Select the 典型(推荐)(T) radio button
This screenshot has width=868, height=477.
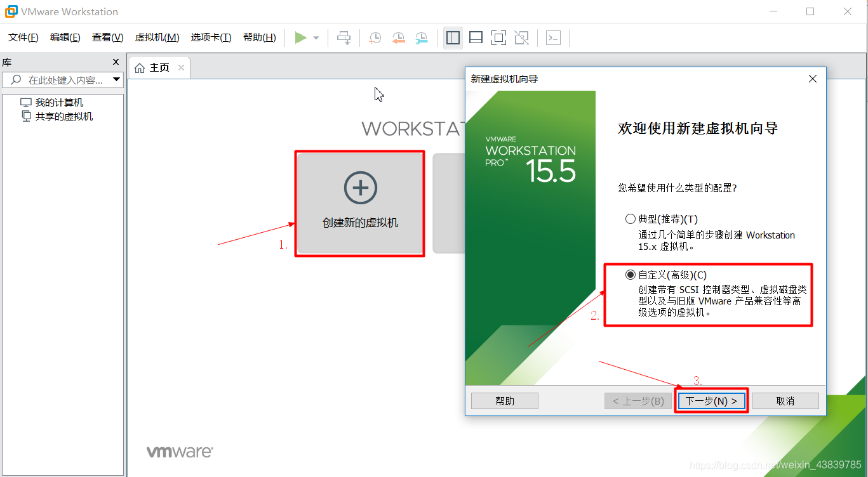pos(631,219)
